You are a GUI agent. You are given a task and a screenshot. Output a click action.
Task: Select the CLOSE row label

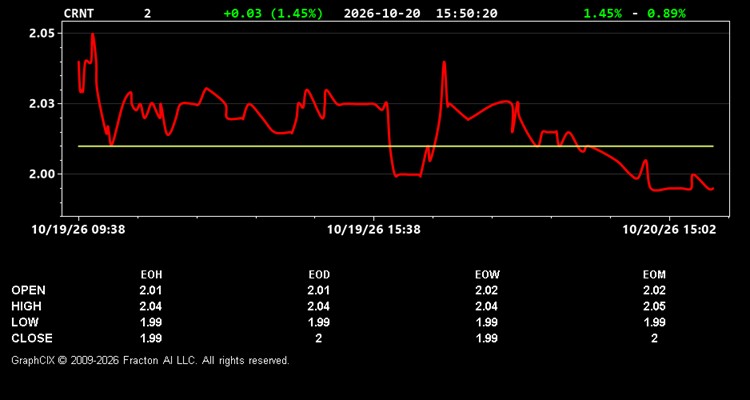[x=32, y=338]
